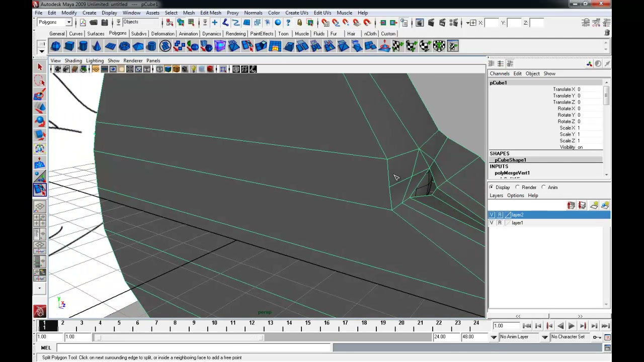This screenshot has height=362, width=644.
Task: Click the checker texture shelf icon
Action: (397, 46)
